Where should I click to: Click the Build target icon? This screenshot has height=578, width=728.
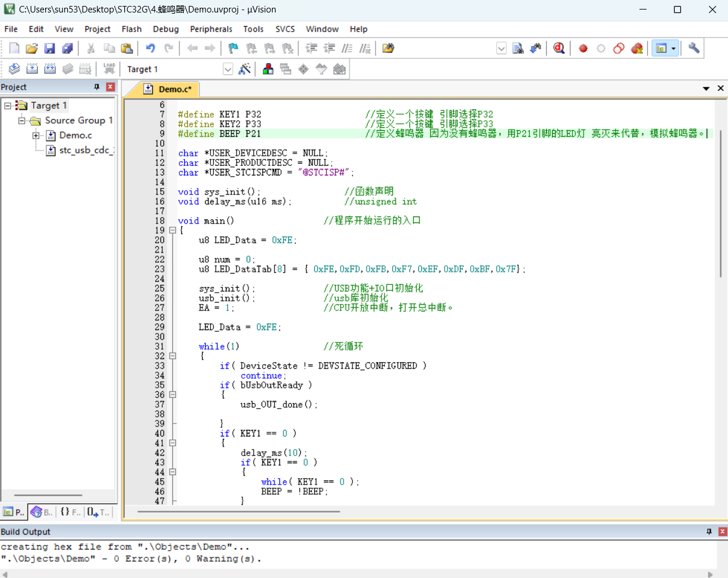pos(32,70)
